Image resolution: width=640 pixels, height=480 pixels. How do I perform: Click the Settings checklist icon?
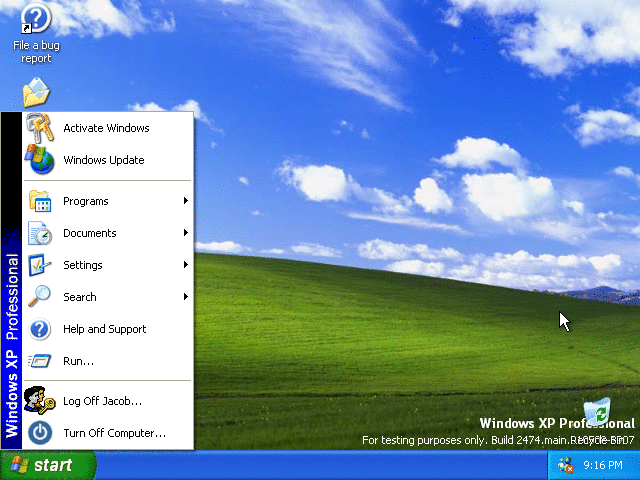pos(40,265)
